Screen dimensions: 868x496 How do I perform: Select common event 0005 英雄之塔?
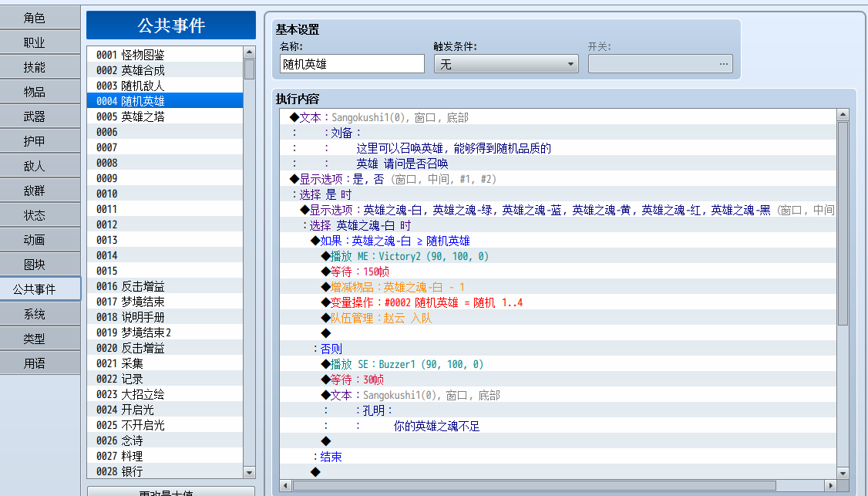click(x=165, y=116)
